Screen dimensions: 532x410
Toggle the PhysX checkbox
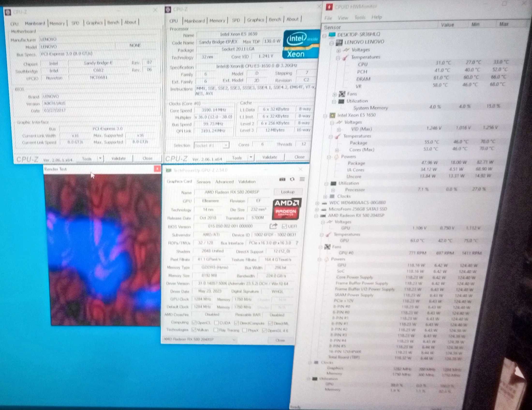point(245,330)
